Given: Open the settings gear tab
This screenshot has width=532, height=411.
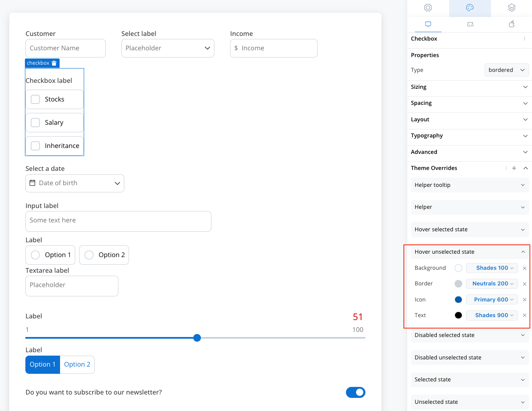Looking at the screenshot, I should point(428,8).
